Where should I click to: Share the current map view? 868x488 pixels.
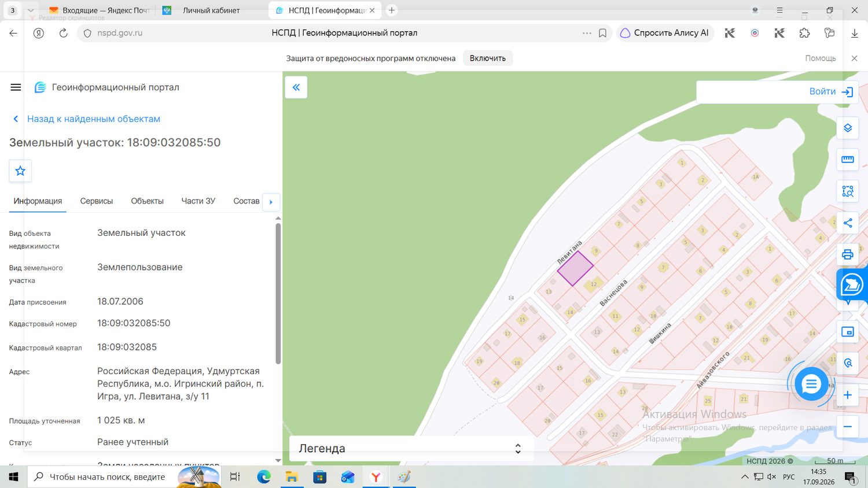coord(848,223)
